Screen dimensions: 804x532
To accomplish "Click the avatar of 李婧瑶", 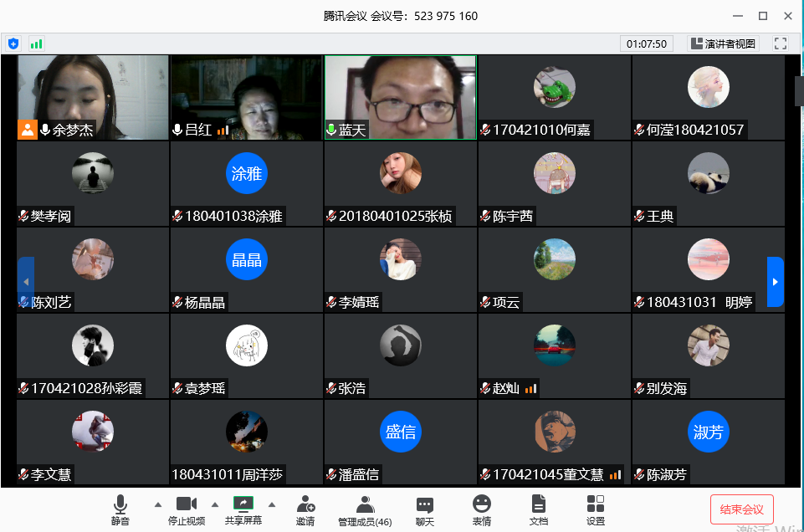I will (x=401, y=259).
